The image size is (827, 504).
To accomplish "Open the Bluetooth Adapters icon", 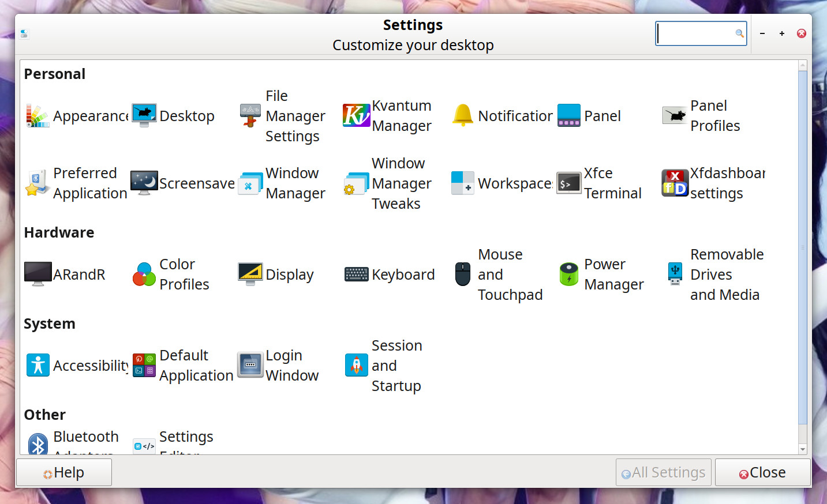I will point(38,443).
